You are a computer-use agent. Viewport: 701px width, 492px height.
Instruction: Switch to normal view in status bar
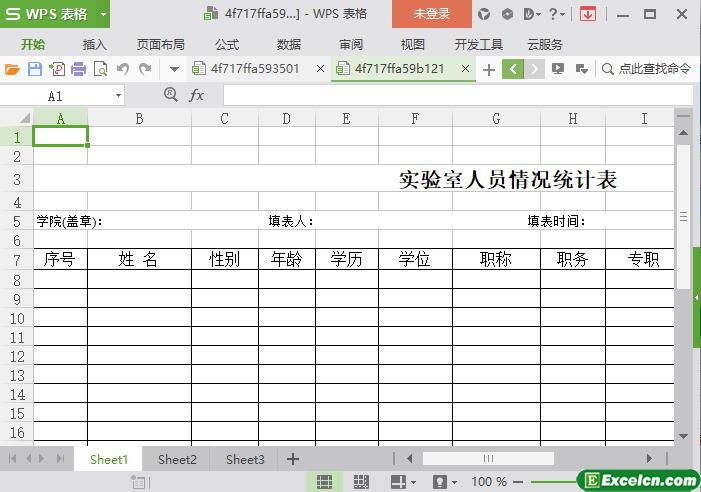click(324, 482)
